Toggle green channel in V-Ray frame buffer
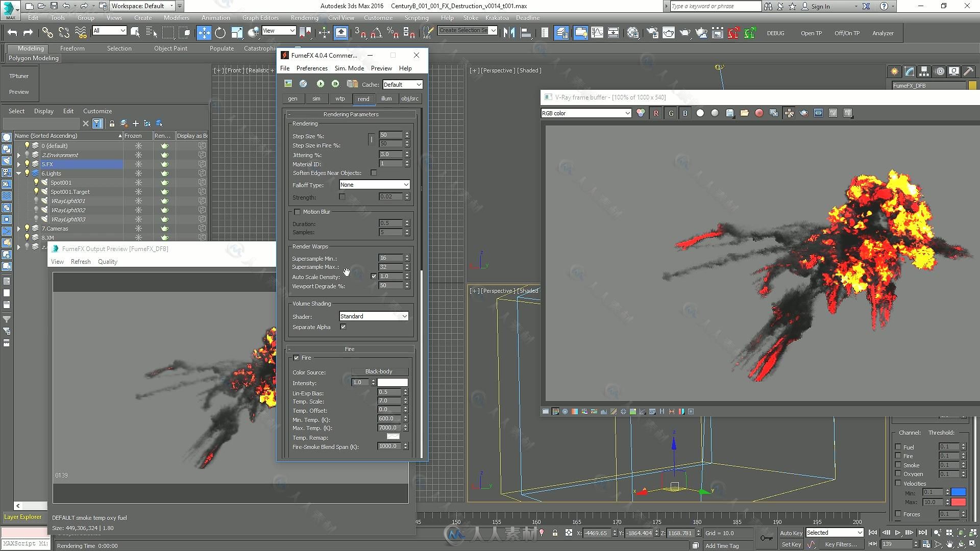980x551 pixels. pyautogui.click(x=671, y=113)
